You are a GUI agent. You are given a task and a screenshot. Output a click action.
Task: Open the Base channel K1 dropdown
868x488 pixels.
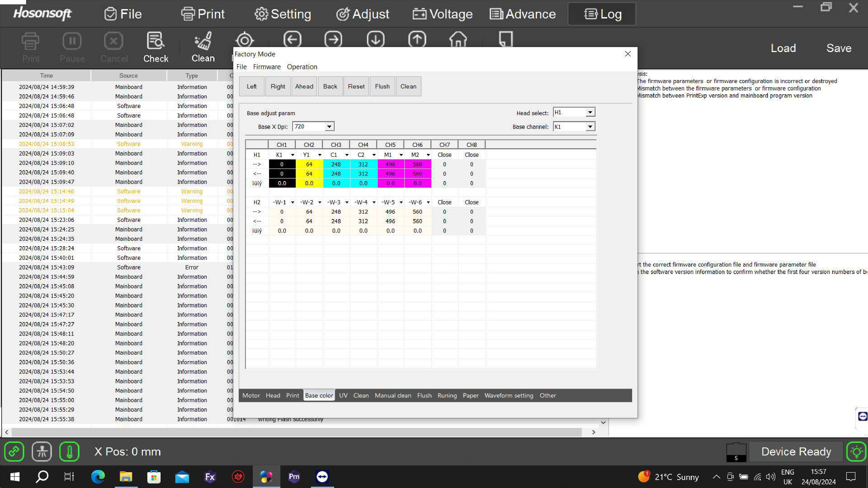[x=590, y=127]
